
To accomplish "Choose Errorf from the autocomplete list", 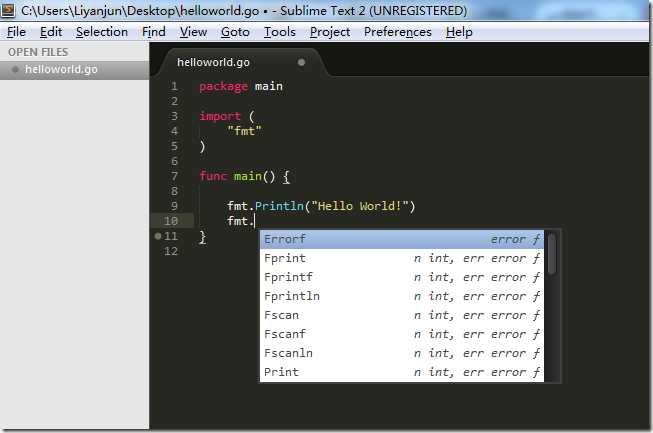I will pos(401,239).
